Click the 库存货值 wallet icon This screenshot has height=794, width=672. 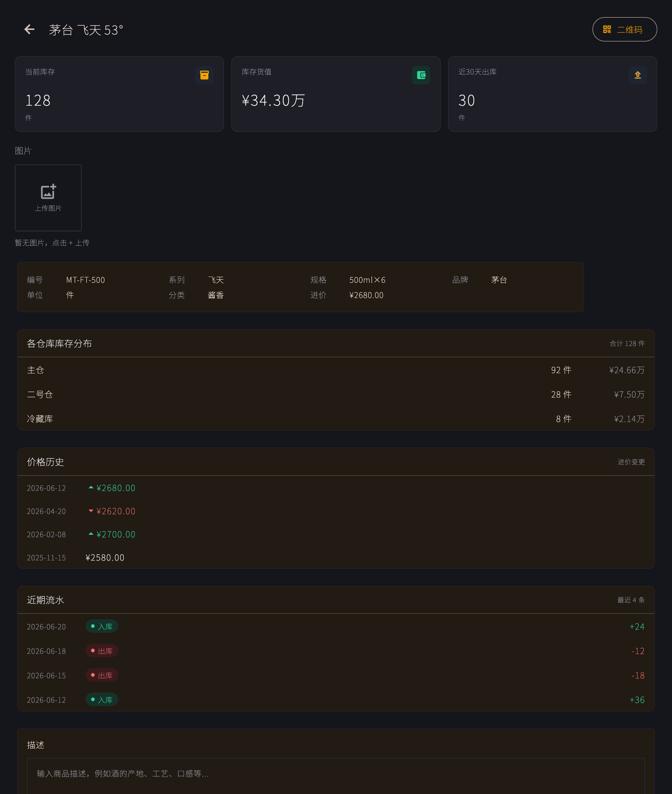pyautogui.click(x=421, y=75)
